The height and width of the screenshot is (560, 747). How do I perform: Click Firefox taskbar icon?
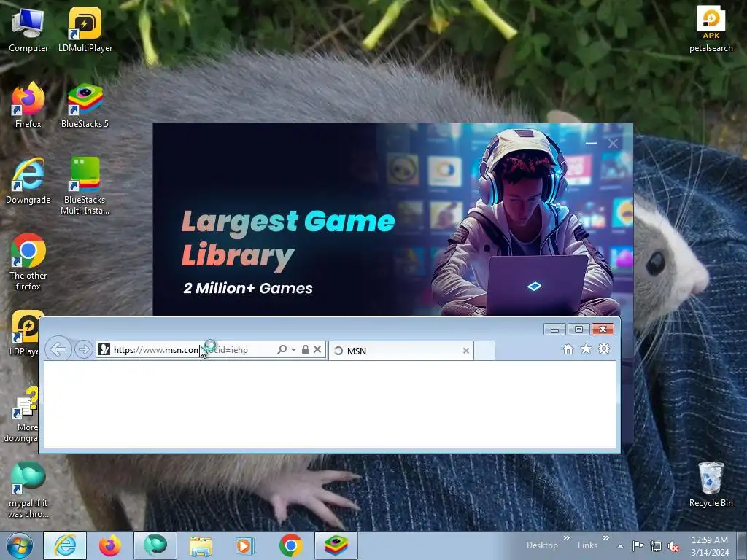coord(110,545)
